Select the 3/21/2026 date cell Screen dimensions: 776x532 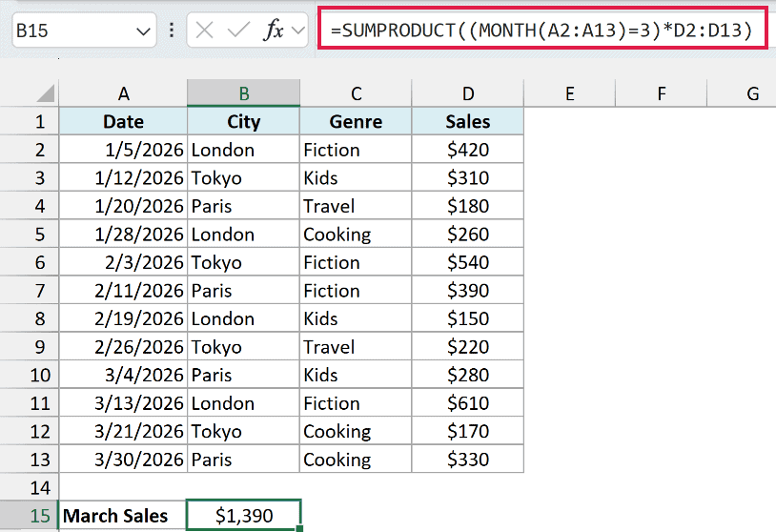click(123, 431)
